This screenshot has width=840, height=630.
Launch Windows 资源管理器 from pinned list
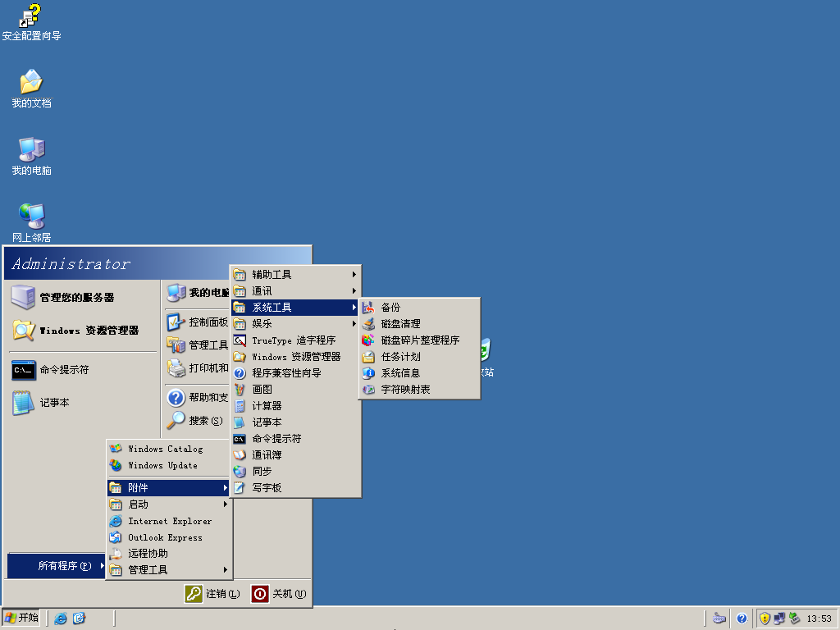tap(83, 331)
